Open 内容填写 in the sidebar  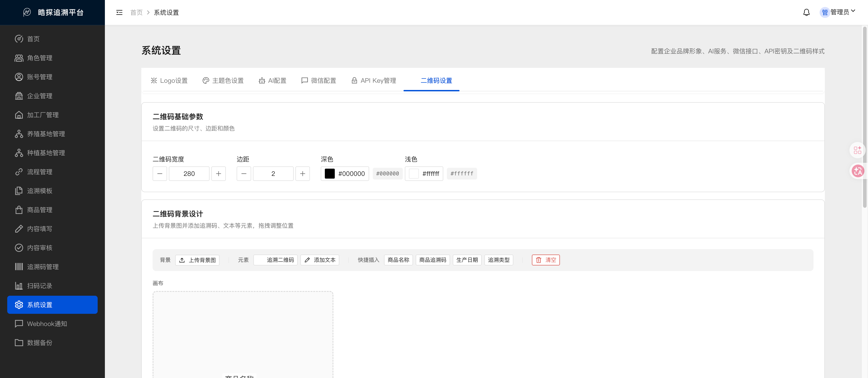(x=52, y=229)
